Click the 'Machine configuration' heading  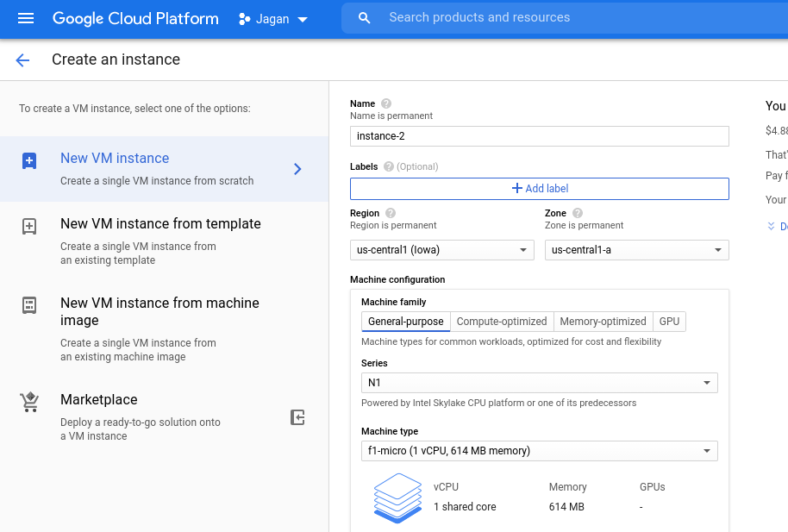(397, 279)
